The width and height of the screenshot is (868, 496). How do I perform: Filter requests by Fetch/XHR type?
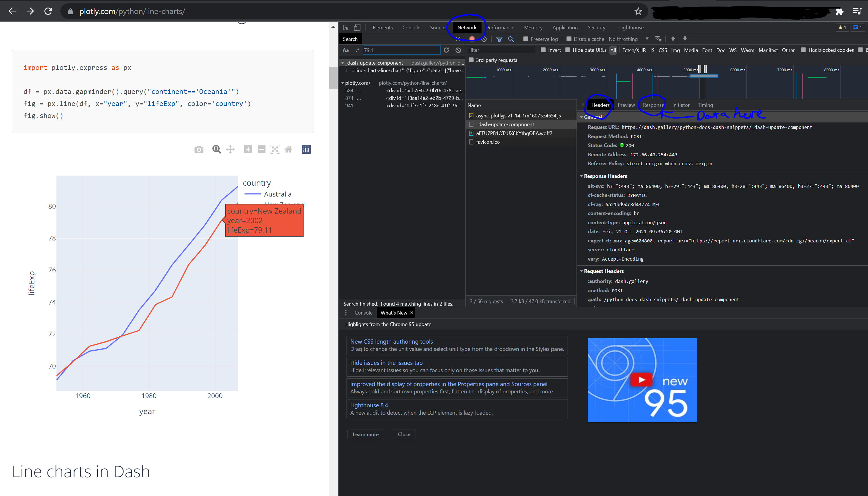[x=634, y=50]
